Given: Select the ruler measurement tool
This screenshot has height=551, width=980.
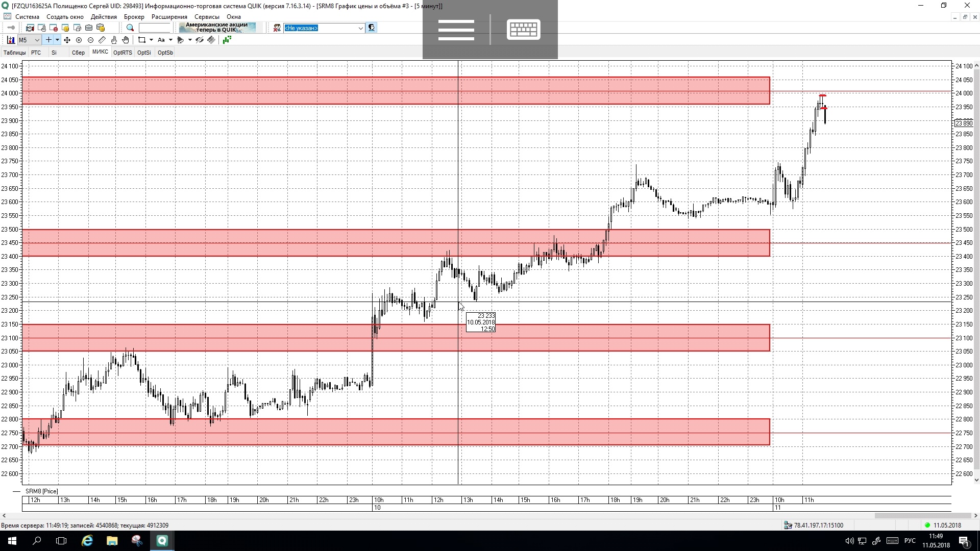Looking at the screenshot, I should (x=102, y=40).
